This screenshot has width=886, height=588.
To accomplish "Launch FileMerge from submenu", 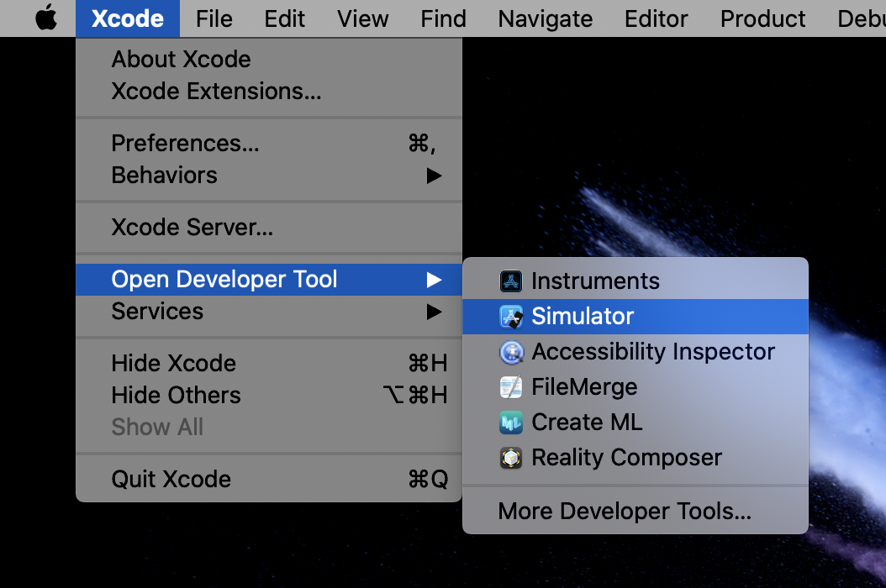I will click(635, 387).
